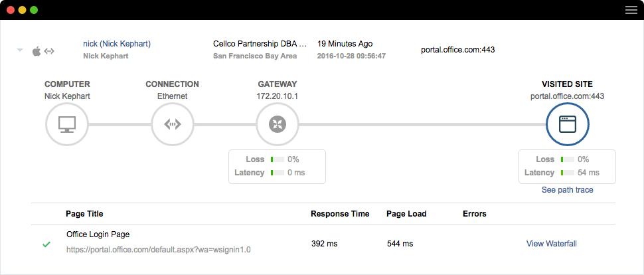Click the Errors column header

coord(474,214)
